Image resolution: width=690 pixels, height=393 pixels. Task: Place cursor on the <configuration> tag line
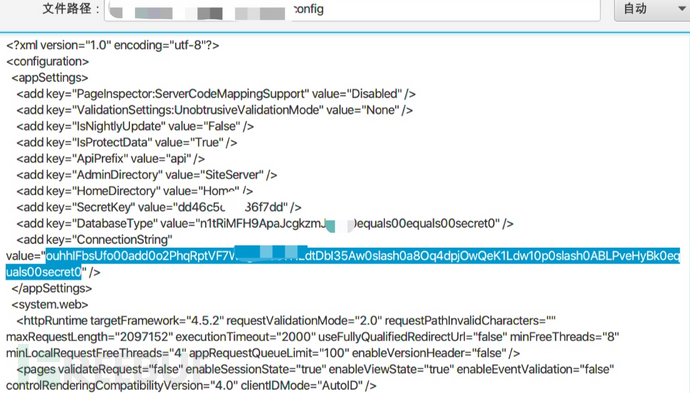(x=48, y=62)
